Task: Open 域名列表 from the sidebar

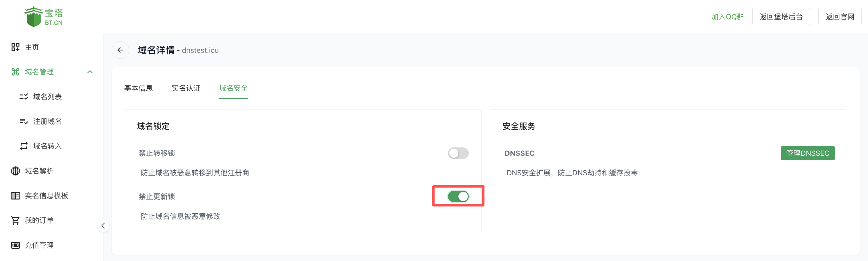Action: coord(23,96)
